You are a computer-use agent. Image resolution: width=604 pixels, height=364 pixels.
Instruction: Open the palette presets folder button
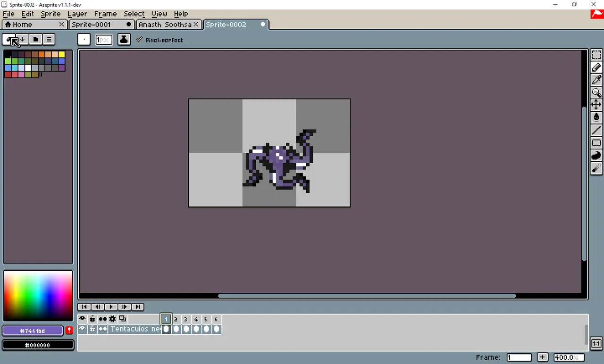click(35, 39)
